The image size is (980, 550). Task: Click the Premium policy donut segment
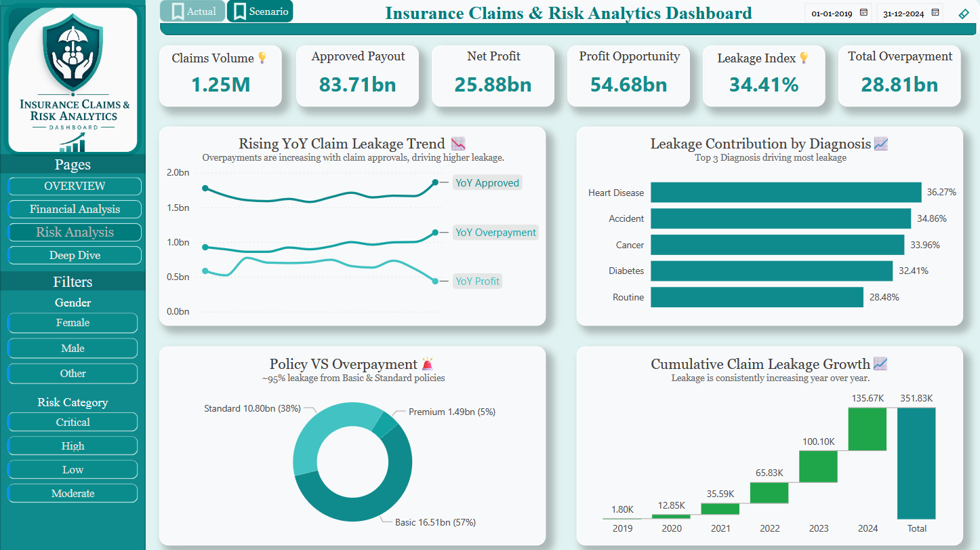click(386, 423)
